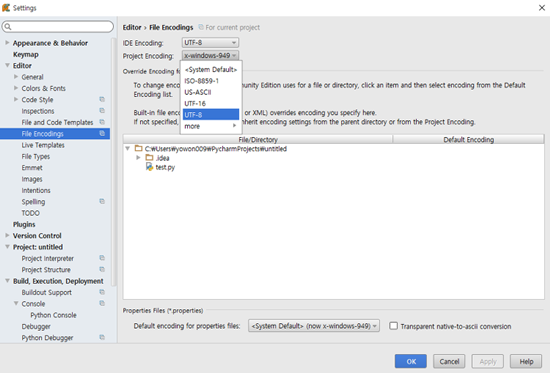Collapse the Editor section arrow
This screenshot has width=550, height=373.
tap(7, 65)
